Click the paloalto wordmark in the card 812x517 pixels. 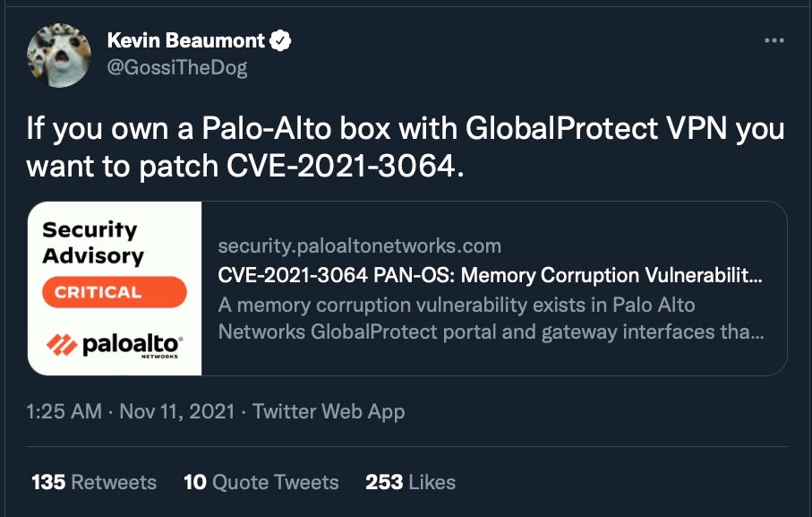pos(132,345)
